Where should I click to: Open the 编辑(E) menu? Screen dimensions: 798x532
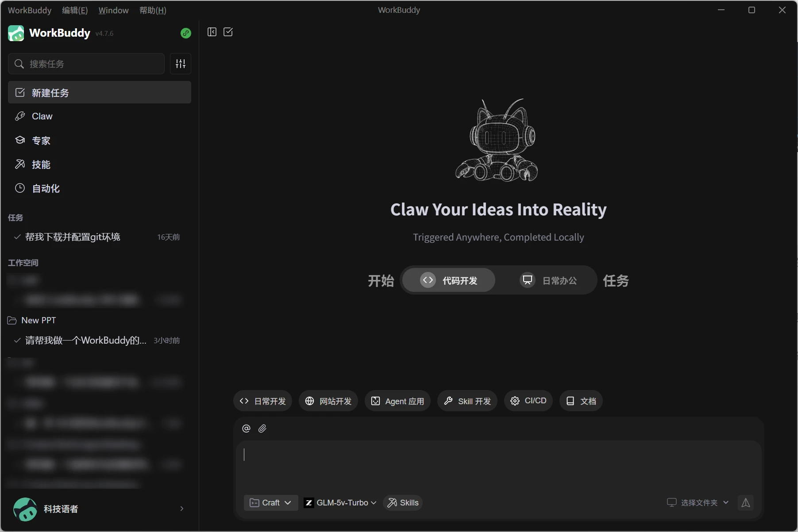75,10
